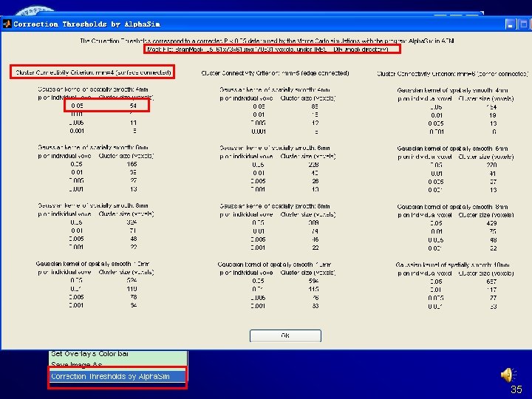Screen dimensions: 532x399
Task: Click cluster size 74 in rmm=5 8mm table
Action: 316,231
